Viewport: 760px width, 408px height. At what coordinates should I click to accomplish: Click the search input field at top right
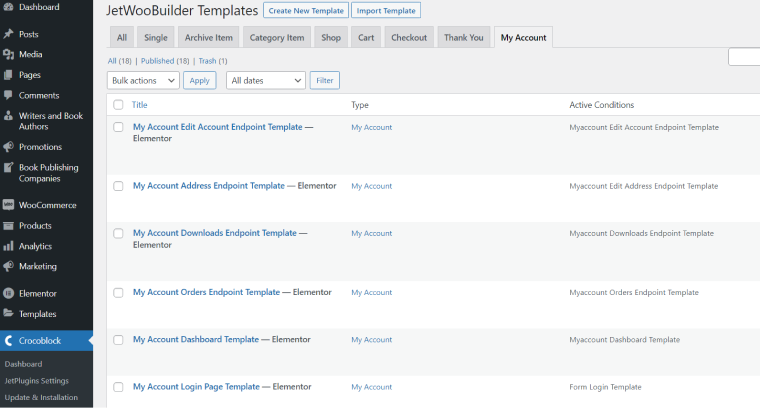(x=744, y=57)
